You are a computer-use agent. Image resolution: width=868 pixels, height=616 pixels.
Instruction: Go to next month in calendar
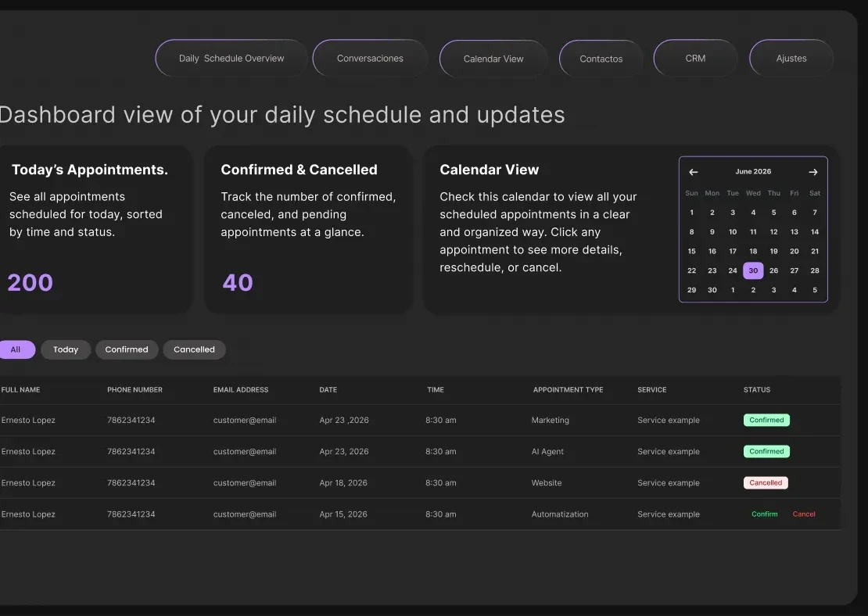[812, 172]
